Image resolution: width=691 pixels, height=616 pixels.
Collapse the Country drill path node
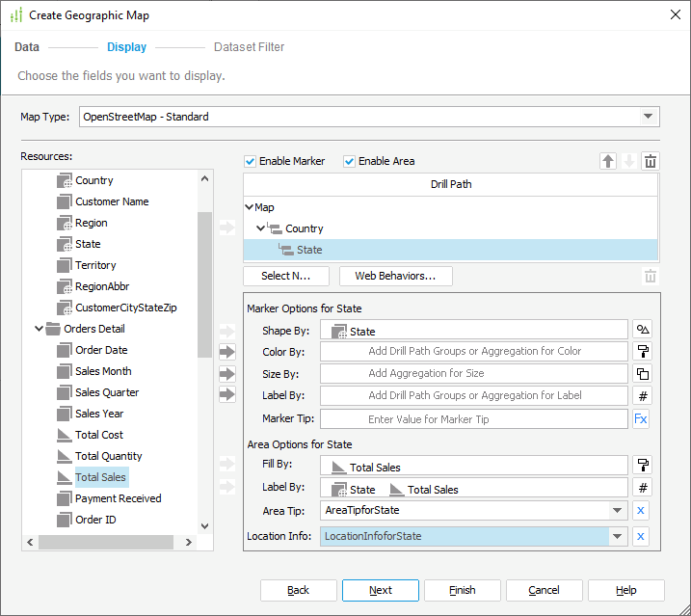pos(261,228)
